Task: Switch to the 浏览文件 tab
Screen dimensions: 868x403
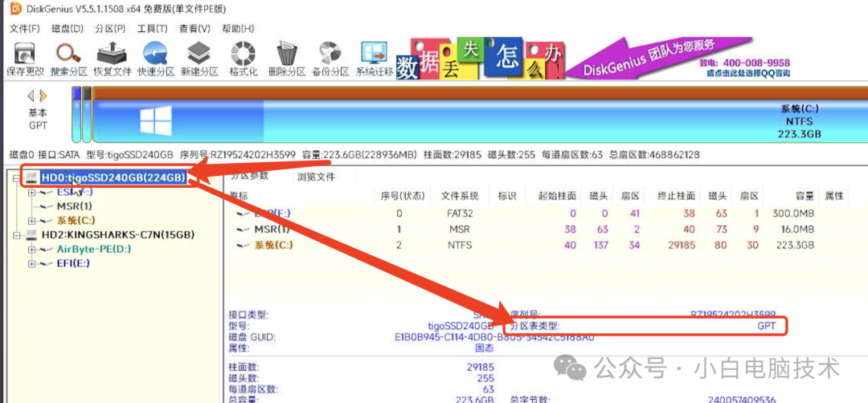Action: pos(316,177)
